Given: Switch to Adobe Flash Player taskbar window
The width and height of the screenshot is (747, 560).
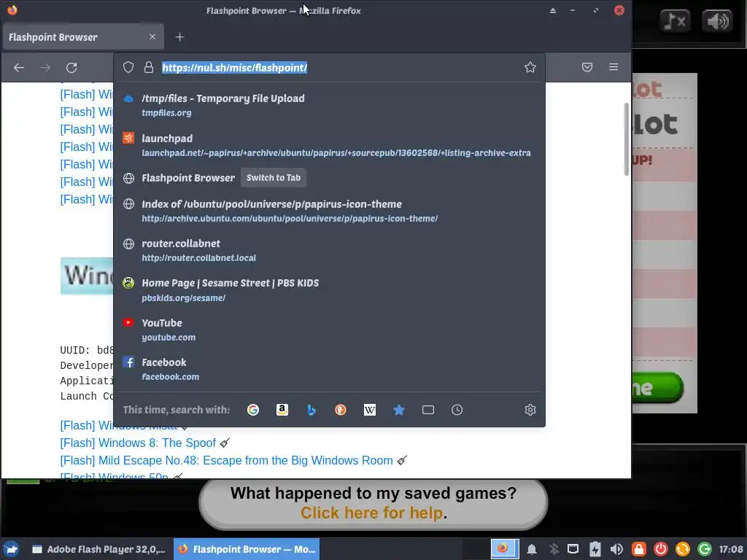Looking at the screenshot, I should 98,549.
